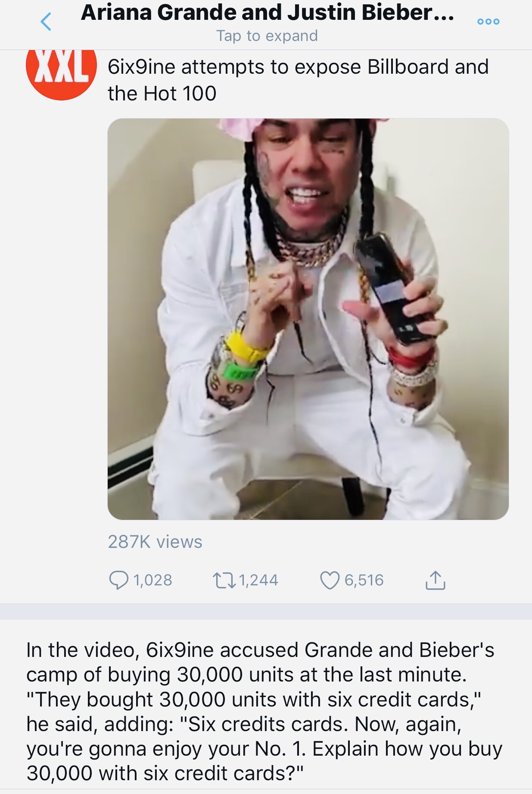
Task: Open the three-dot more options menu
Action: pyautogui.click(x=488, y=22)
